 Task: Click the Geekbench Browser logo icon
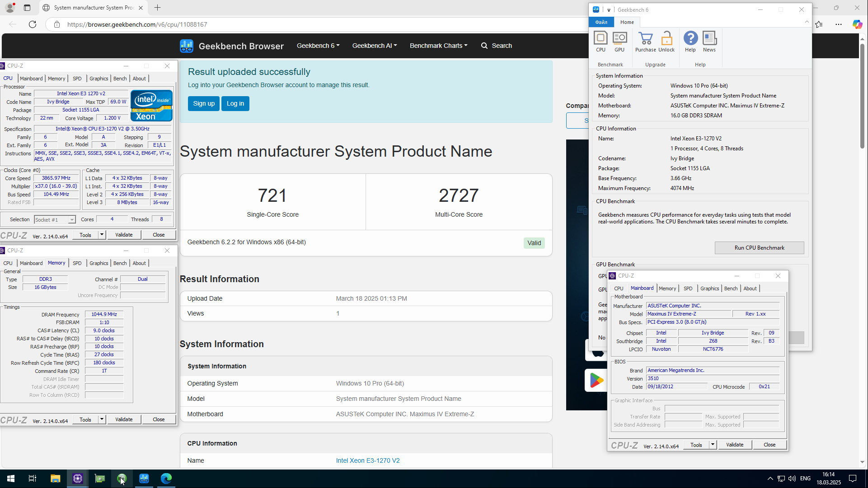point(186,46)
